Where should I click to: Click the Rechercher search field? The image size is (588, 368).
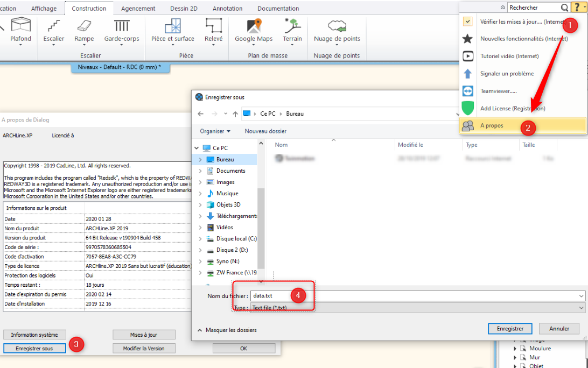click(x=534, y=8)
